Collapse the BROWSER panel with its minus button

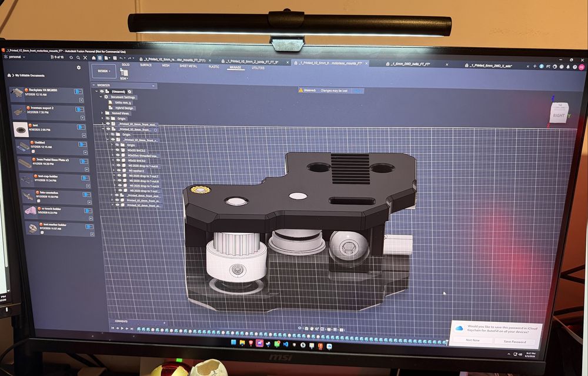(153, 86)
